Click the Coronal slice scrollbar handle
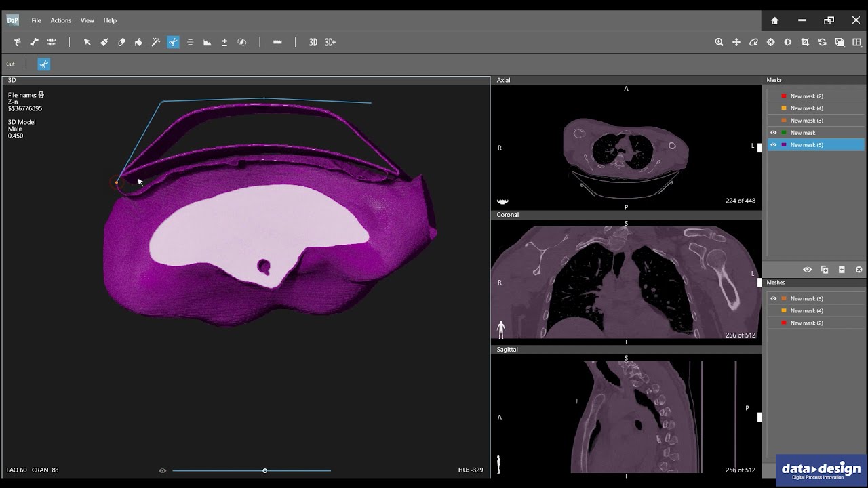Image resolution: width=868 pixels, height=488 pixels. click(759, 283)
